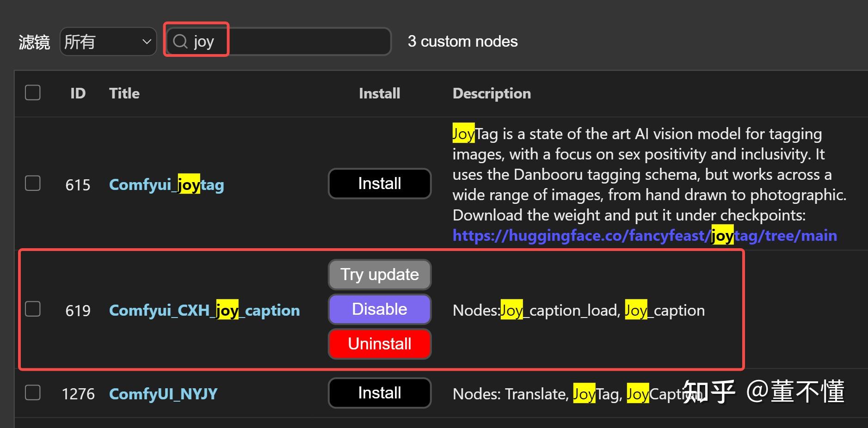Install the Comfyui_joytag custom node
Screen dimensions: 868x428
[379, 183]
